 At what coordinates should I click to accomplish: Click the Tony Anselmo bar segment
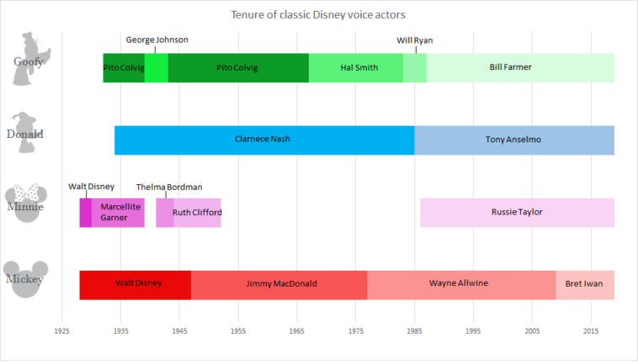[514, 140]
